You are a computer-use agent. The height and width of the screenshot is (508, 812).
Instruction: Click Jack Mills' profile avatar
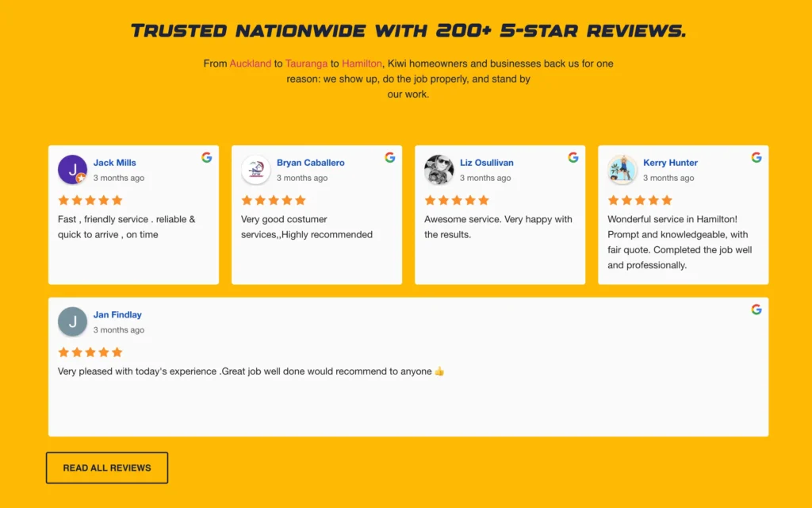point(72,169)
